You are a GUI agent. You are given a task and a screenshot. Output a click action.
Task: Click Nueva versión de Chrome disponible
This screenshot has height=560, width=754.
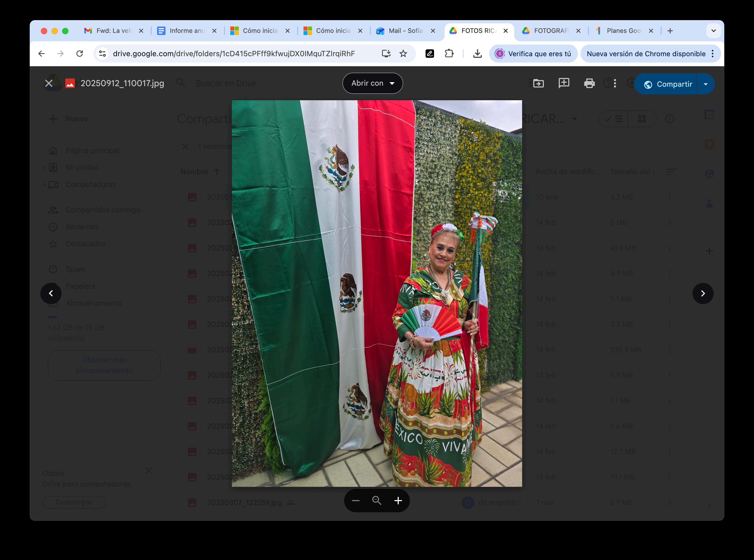646,54
